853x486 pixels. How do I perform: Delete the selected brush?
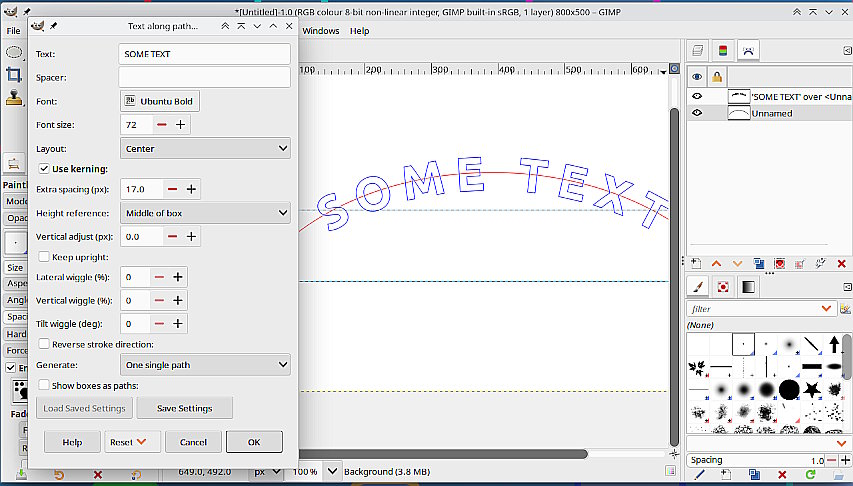(x=782, y=475)
